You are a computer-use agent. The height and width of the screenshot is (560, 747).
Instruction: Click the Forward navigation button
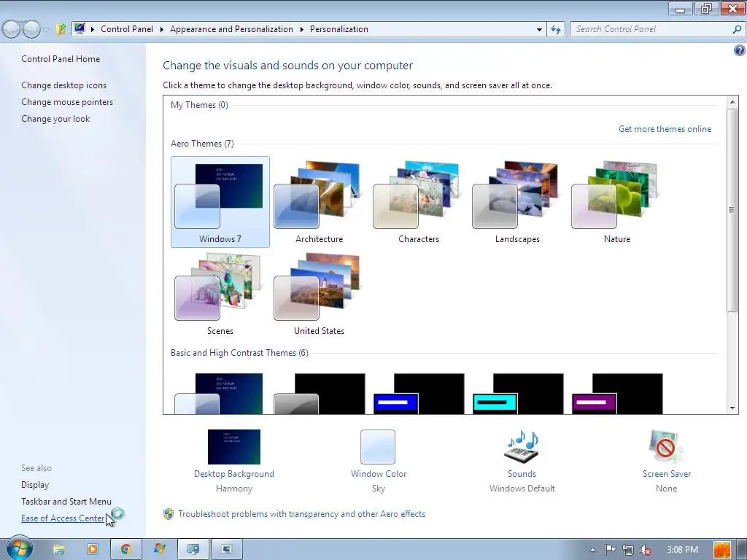point(31,29)
